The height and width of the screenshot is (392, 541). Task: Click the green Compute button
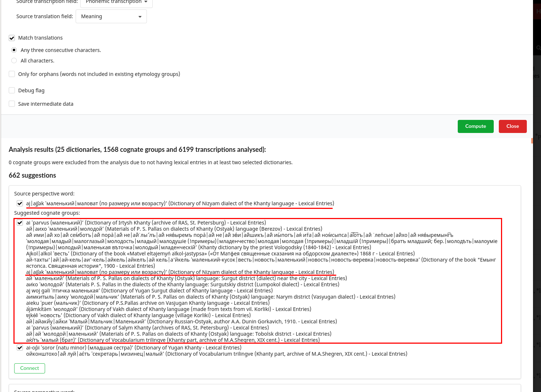pyautogui.click(x=476, y=126)
